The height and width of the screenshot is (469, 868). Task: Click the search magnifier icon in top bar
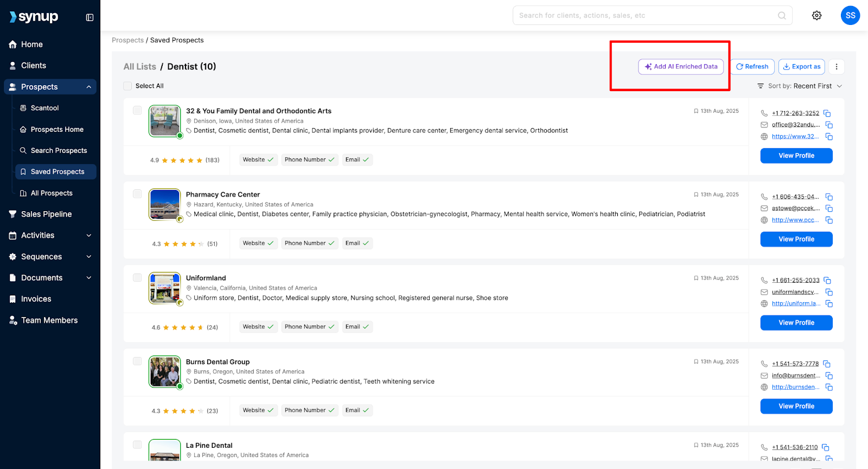point(782,16)
